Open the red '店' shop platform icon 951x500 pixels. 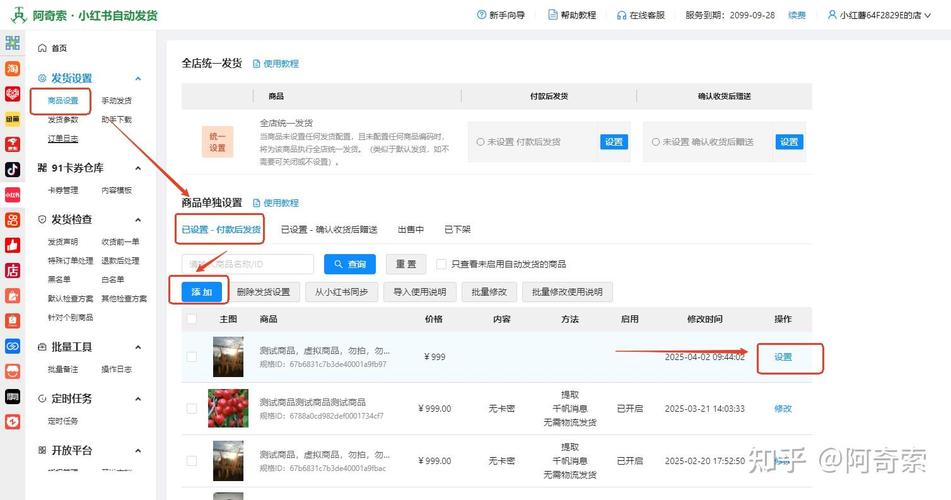tap(13, 271)
